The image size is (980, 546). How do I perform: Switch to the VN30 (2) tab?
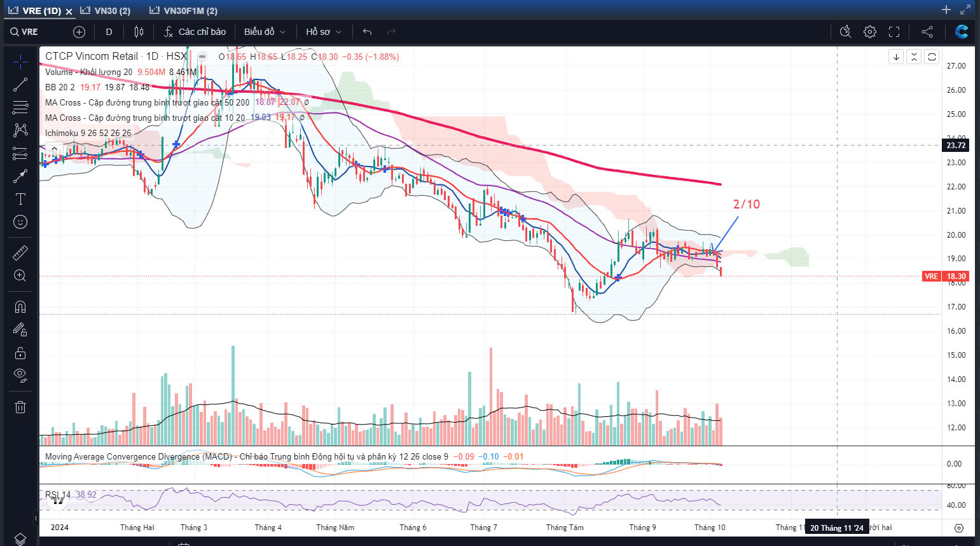(x=106, y=11)
